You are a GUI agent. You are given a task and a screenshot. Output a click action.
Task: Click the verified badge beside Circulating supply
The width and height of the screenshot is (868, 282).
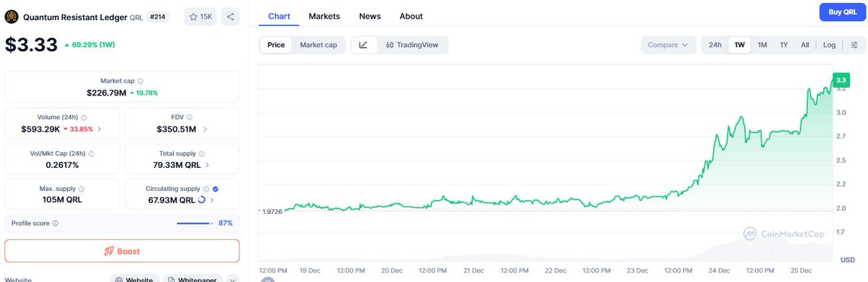point(216,189)
